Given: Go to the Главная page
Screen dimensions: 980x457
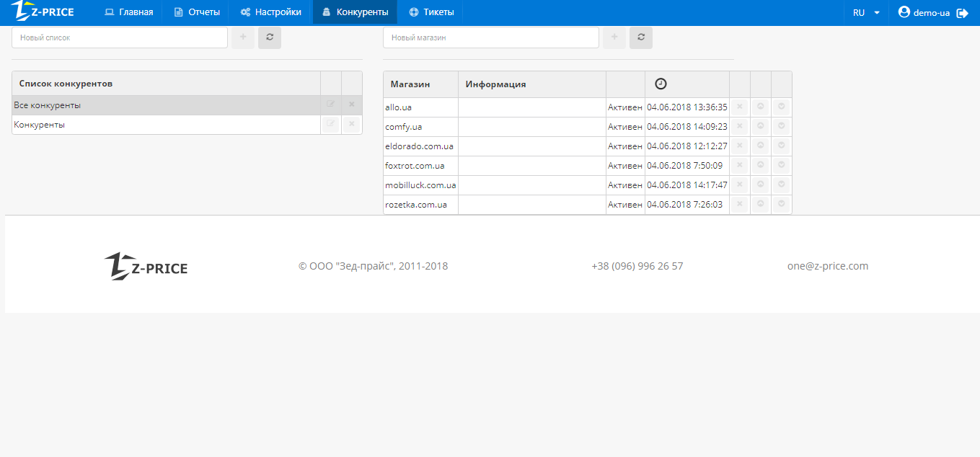Looking at the screenshot, I should click(x=129, y=12).
